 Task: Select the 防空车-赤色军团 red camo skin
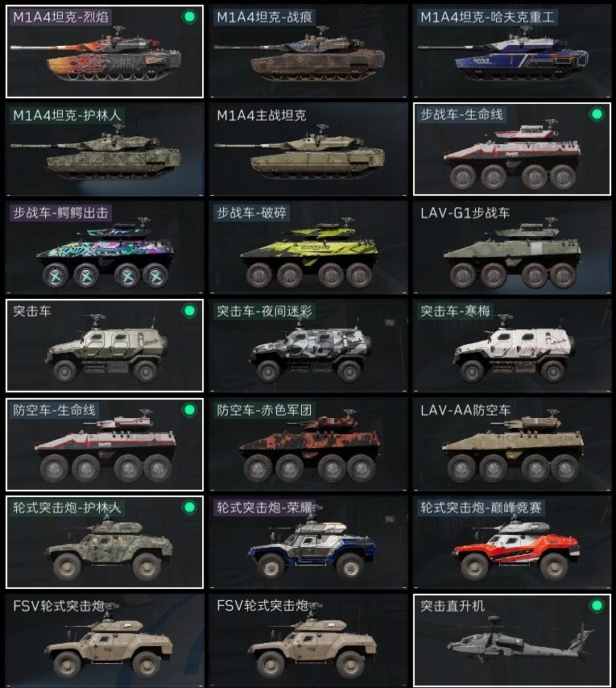point(308,444)
